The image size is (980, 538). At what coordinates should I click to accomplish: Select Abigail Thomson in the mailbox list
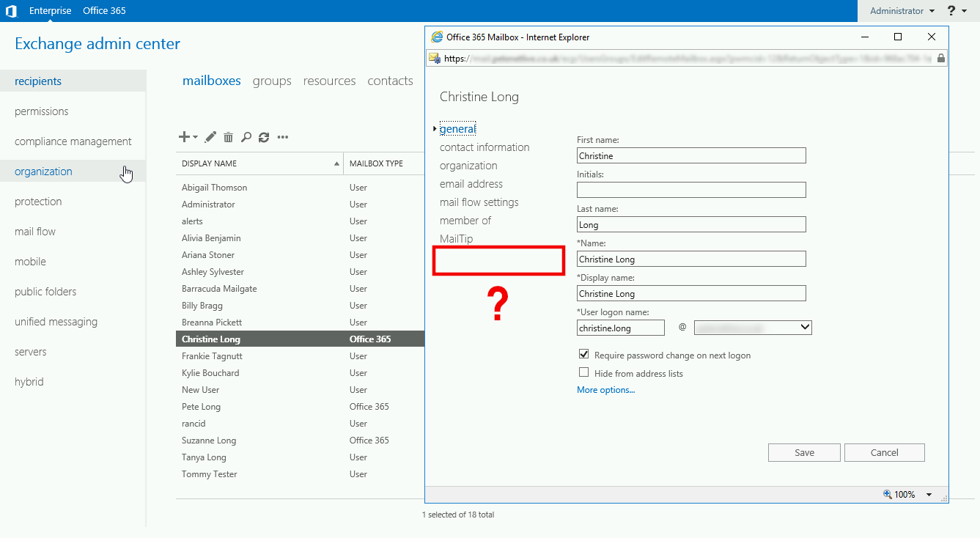tap(300, 188)
